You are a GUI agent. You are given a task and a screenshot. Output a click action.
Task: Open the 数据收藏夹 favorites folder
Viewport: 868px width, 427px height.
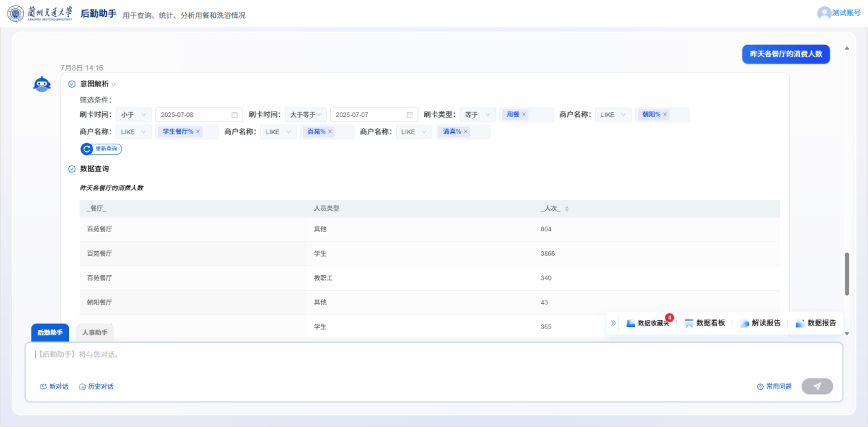click(647, 323)
